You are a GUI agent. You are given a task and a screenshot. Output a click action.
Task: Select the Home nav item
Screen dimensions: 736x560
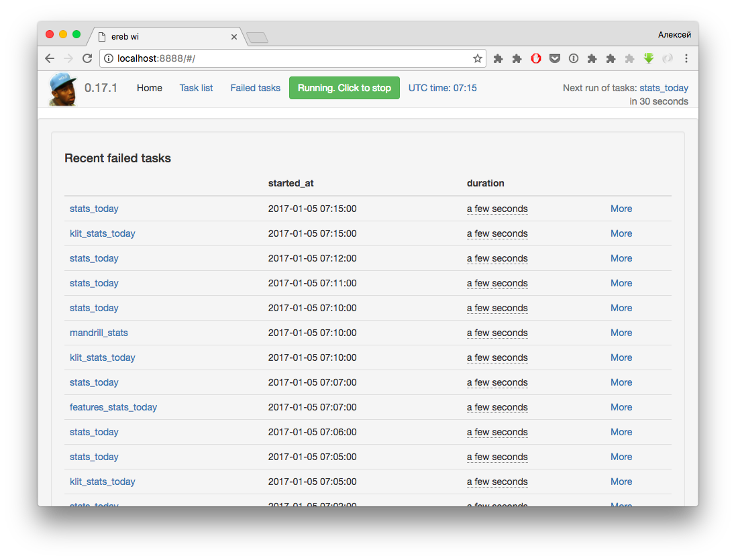click(x=150, y=88)
